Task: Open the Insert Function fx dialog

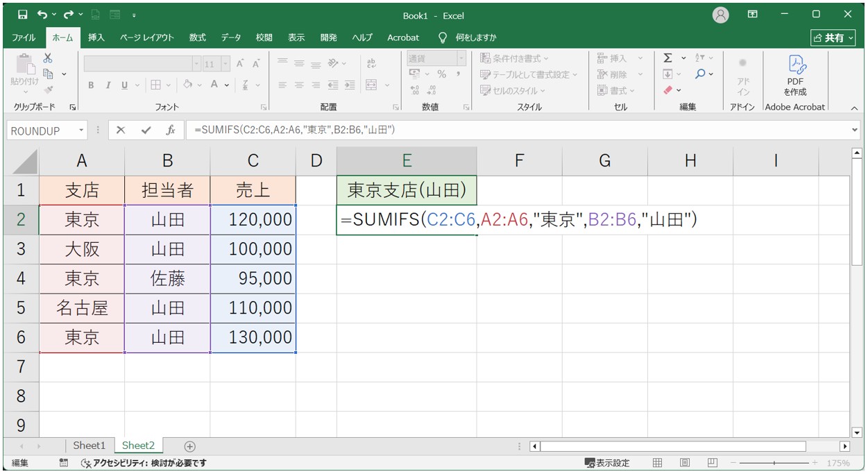Action: point(170,130)
